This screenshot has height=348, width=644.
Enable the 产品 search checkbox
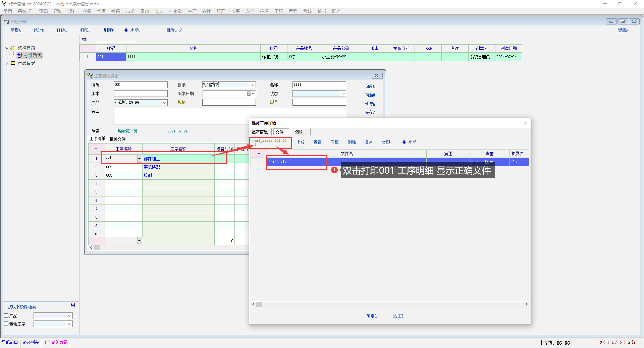point(6,316)
